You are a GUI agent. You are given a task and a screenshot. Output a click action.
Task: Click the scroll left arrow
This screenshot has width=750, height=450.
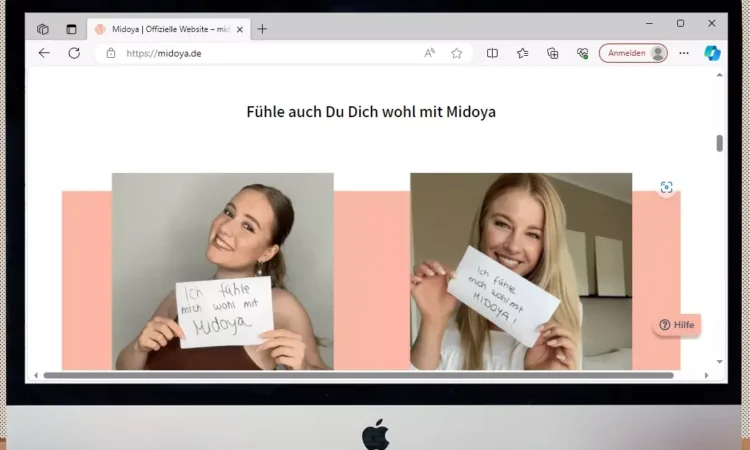[x=36, y=375]
